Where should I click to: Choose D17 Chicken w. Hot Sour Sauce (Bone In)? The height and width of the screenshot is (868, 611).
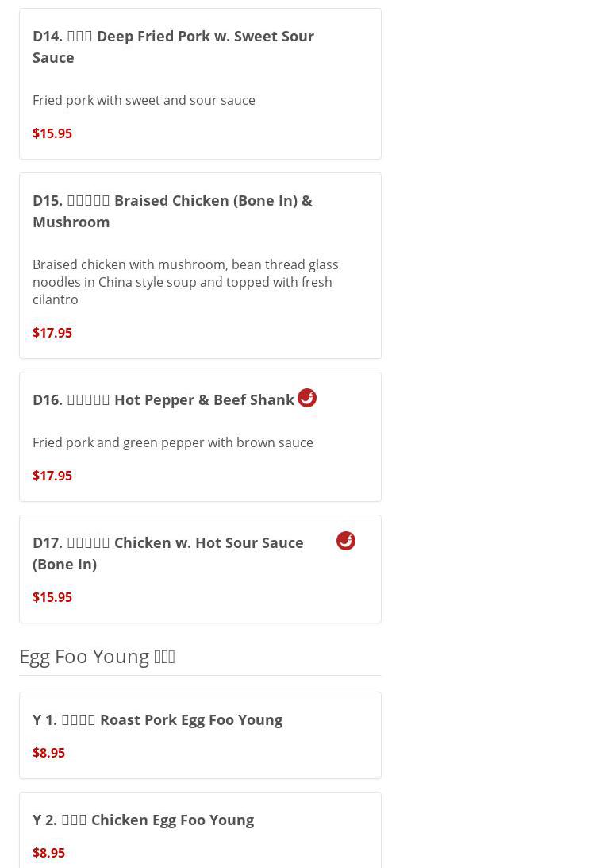[168, 553]
